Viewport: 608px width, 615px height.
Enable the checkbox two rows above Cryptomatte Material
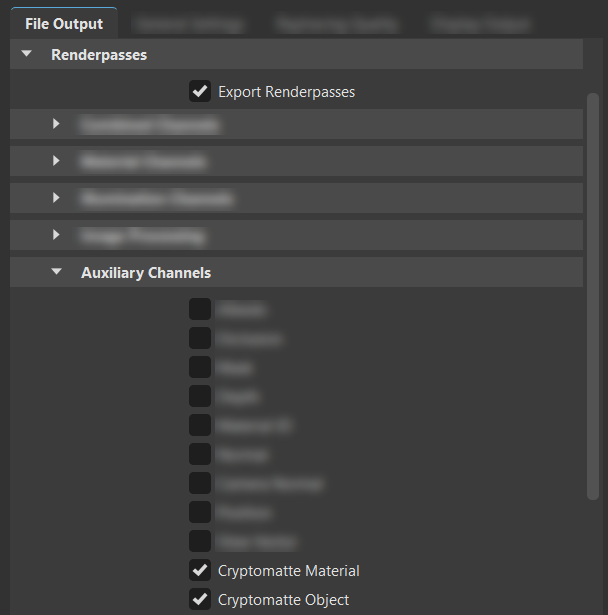pos(199,513)
